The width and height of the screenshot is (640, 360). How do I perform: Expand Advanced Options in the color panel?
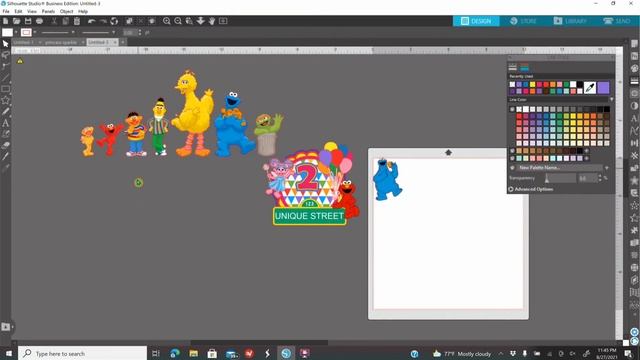(531, 189)
